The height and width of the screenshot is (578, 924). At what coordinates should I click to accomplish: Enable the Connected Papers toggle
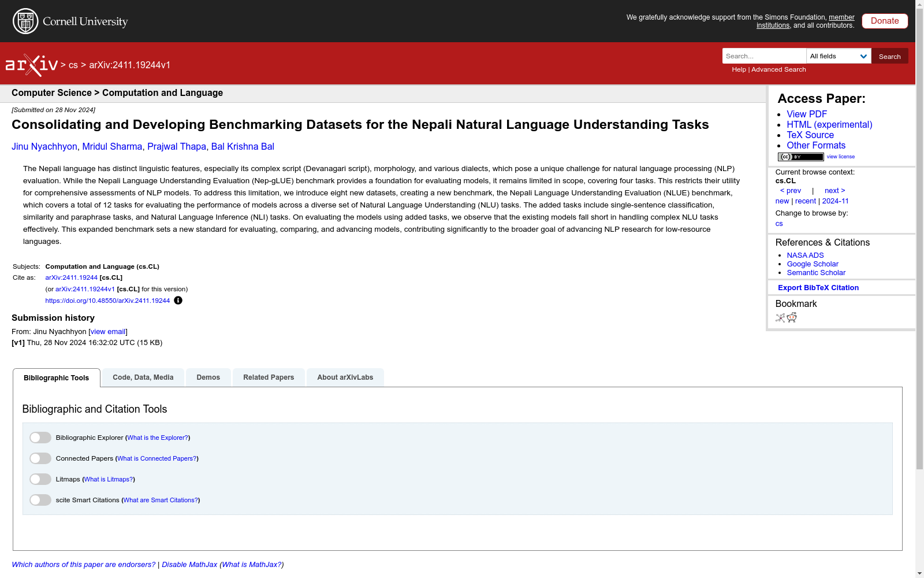click(x=40, y=458)
